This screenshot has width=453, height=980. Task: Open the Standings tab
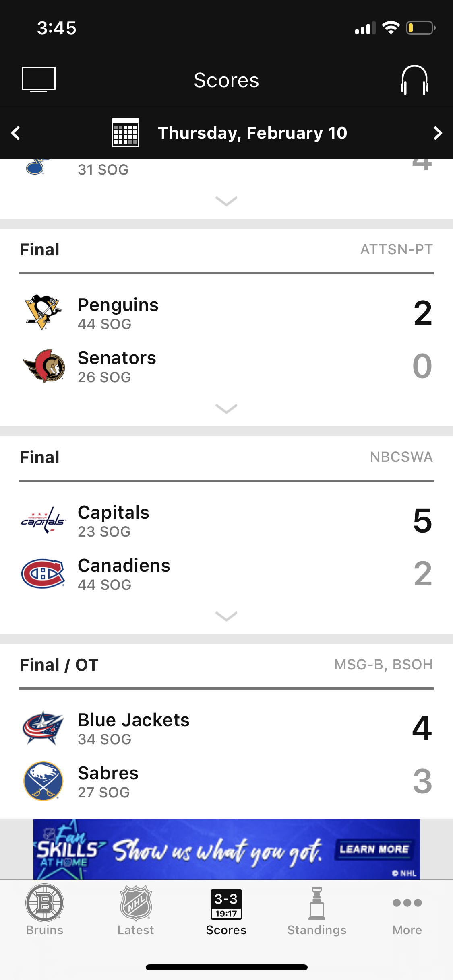[317, 910]
